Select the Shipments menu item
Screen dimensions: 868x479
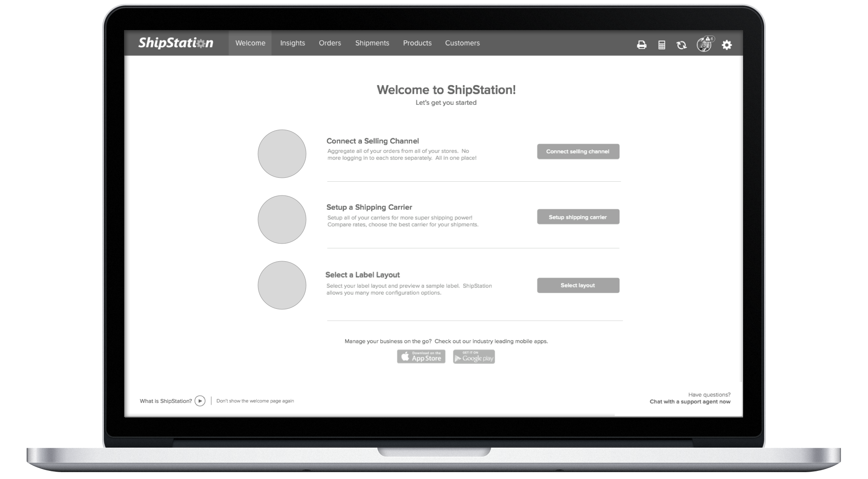tap(373, 43)
